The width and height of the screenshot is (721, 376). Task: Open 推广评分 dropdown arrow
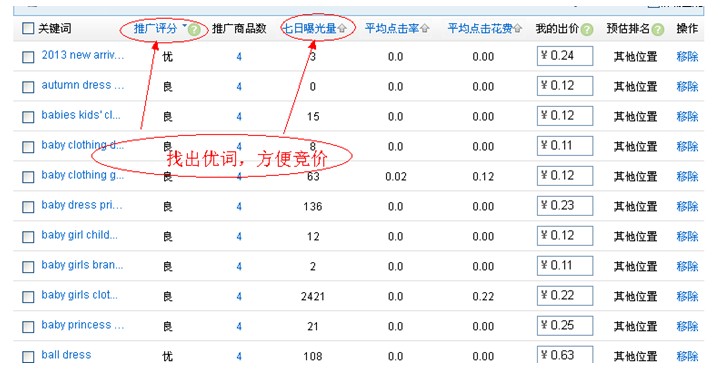(x=184, y=25)
